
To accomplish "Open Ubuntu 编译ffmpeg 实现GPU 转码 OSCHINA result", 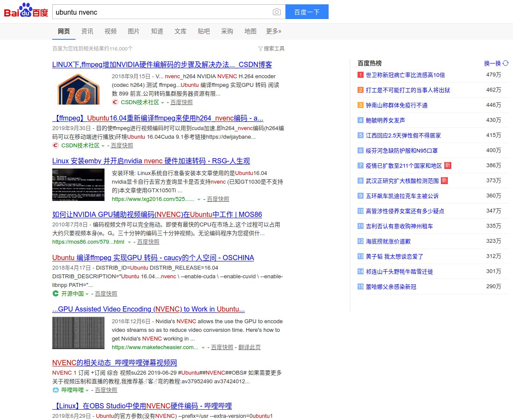I will pyautogui.click(x=153, y=258).
